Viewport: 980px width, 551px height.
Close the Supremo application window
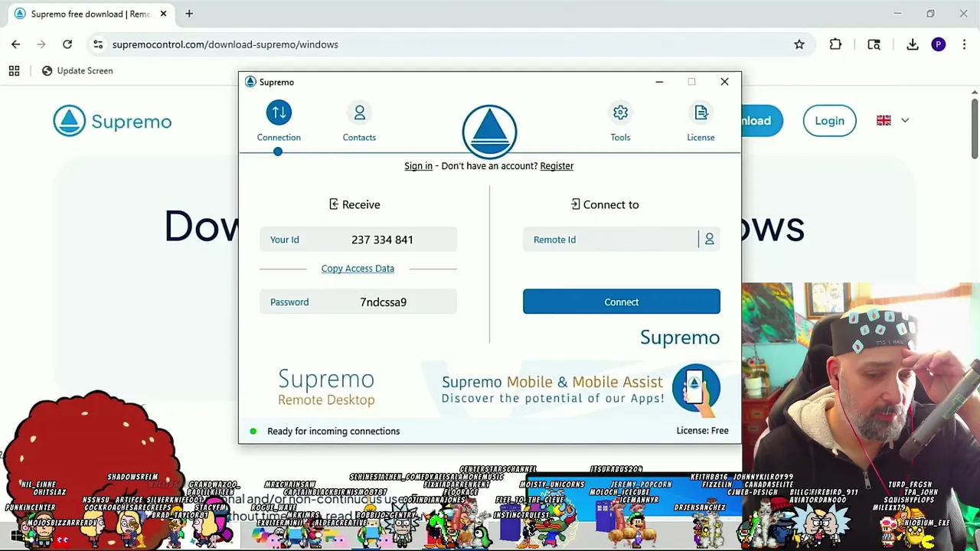point(724,82)
